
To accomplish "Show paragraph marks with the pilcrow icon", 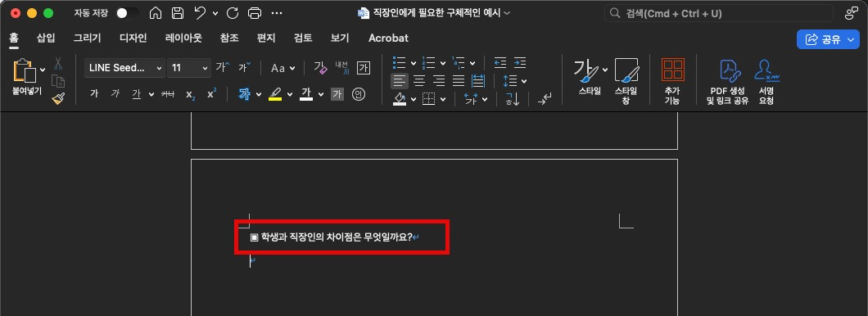I will tap(545, 99).
